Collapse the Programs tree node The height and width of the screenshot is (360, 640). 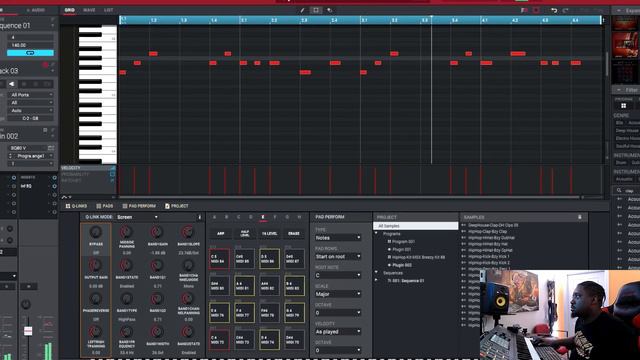376,233
